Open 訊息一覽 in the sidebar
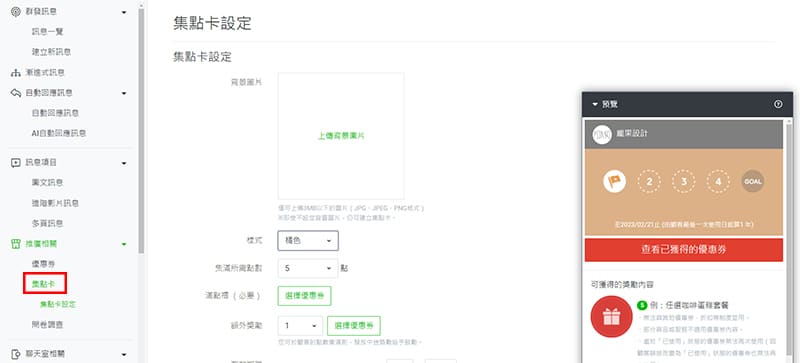The height and width of the screenshot is (363, 800). (47, 32)
